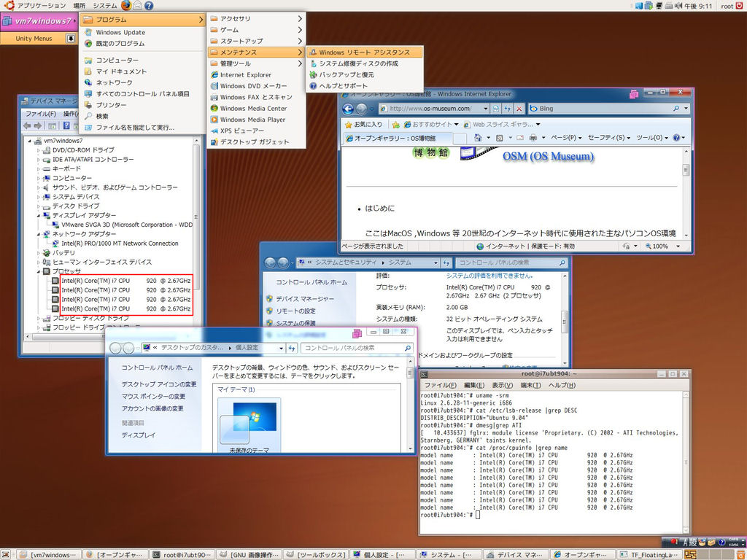Expand the キーボード node in Device Manager
The image size is (747, 560).
click(x=39, y=168)
